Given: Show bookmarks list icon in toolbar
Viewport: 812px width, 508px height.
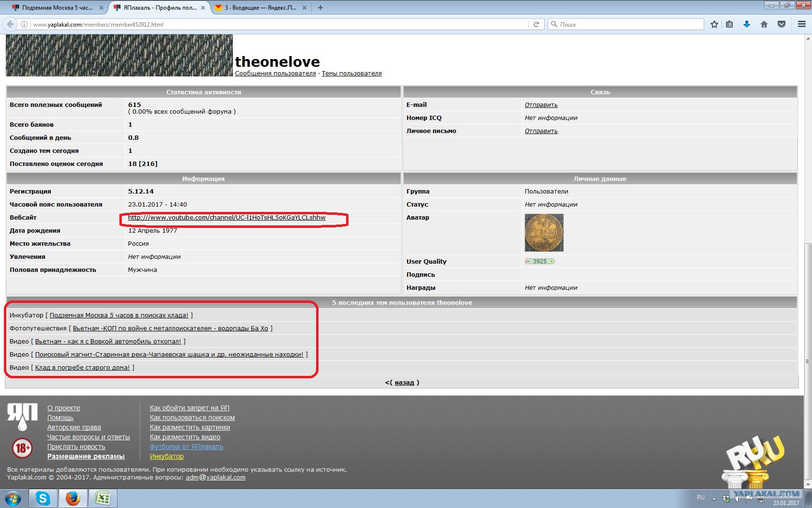Looking at the screenshot, I should 729,24.
